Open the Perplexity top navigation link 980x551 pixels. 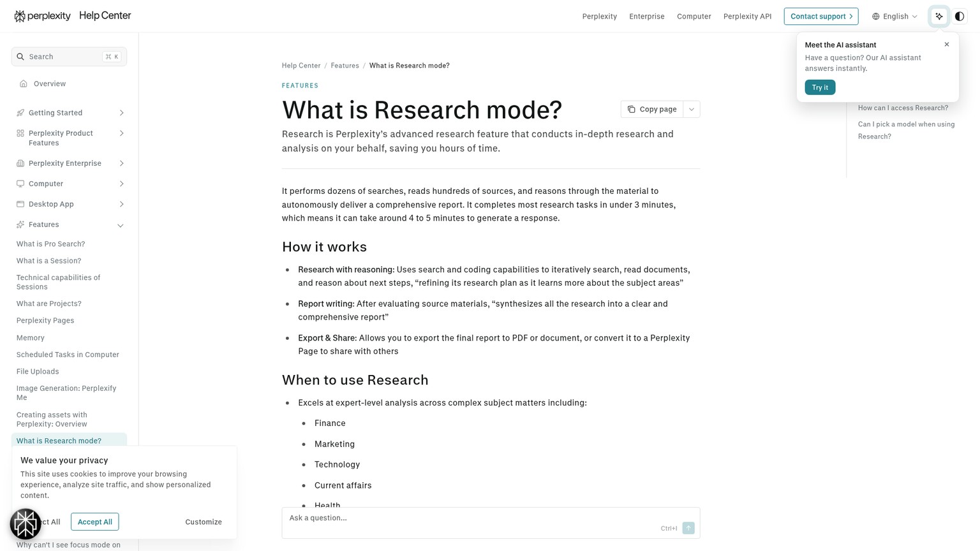pos(599,17)
